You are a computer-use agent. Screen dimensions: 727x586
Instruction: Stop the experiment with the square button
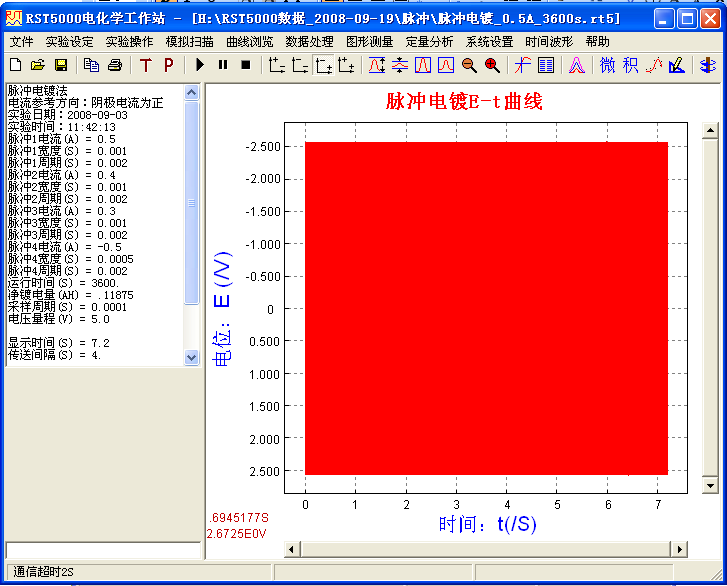[x=245, y=65]
